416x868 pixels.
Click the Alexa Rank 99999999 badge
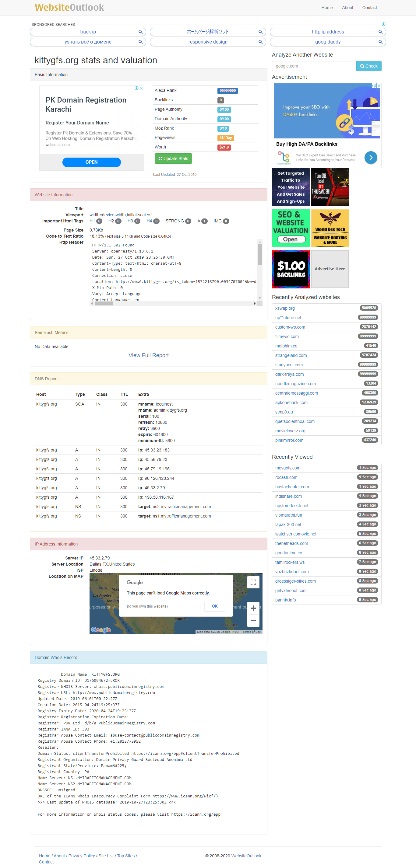[227, 91]
